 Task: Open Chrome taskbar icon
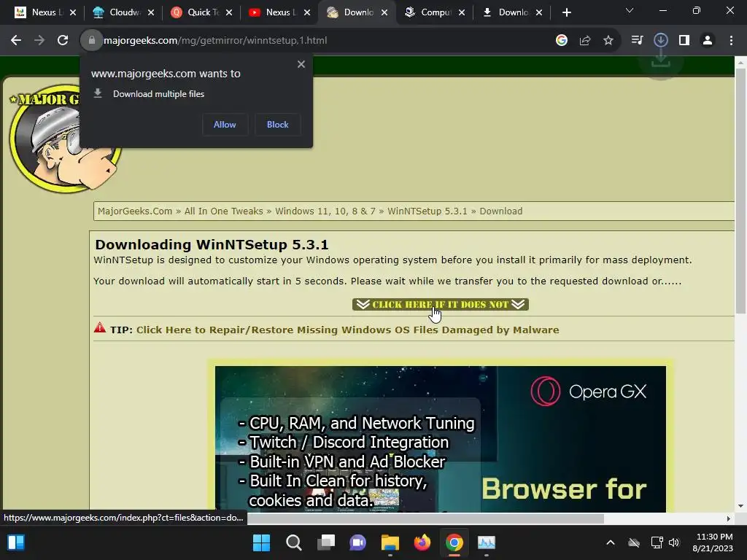click(454, 542)
